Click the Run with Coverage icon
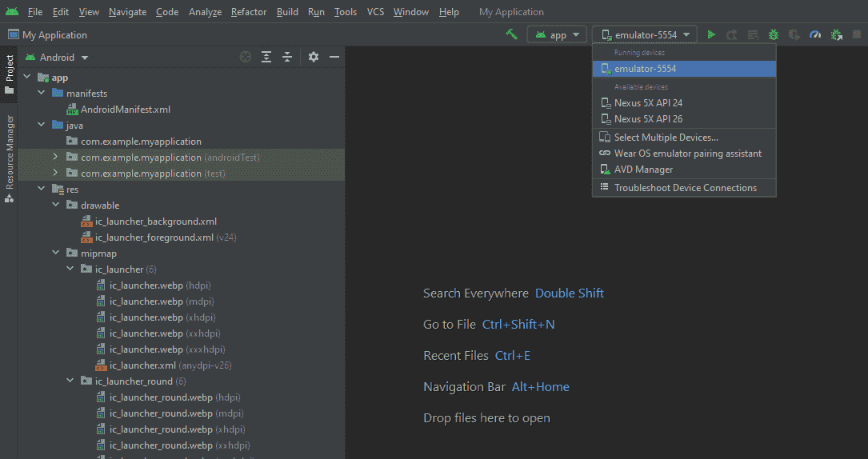 pos(794,35)
